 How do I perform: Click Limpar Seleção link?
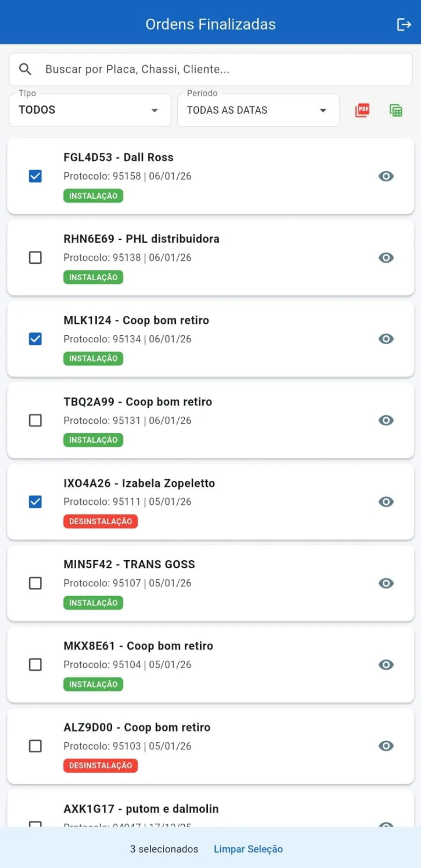click(248, 849)
